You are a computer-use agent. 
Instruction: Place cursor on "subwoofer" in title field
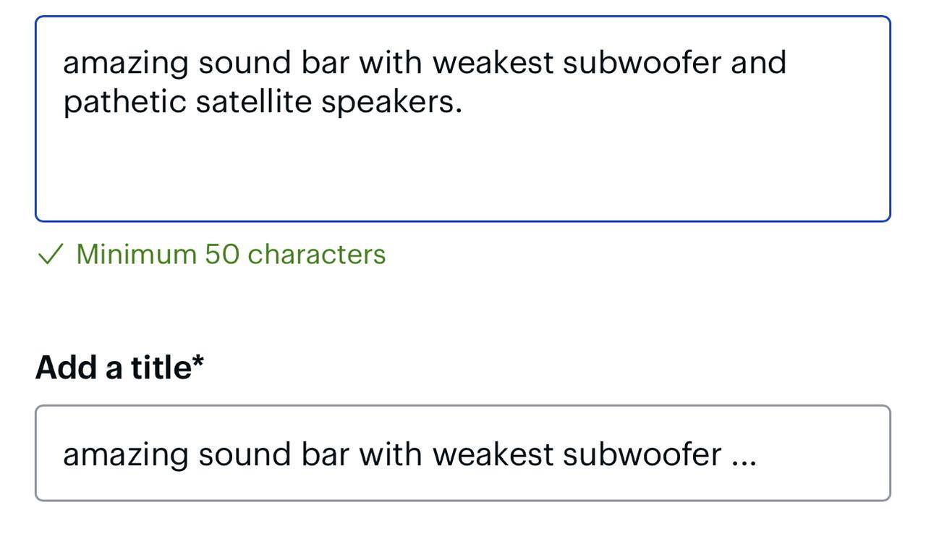(x=642, y=454)
